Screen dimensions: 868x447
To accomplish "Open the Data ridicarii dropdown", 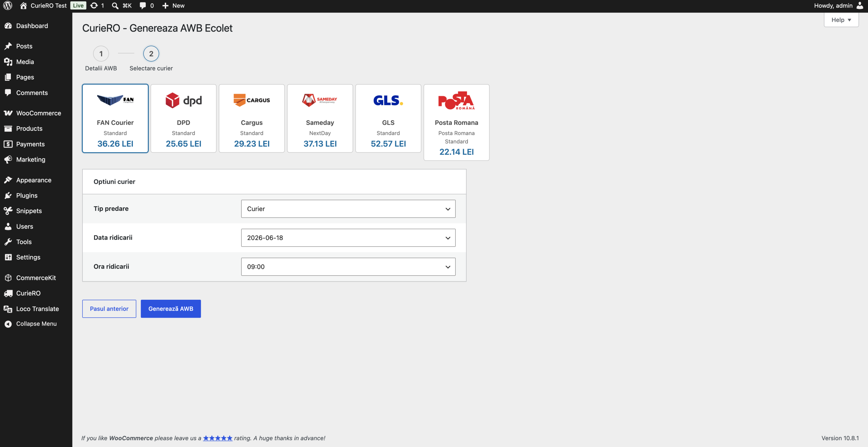I will pos(348,238).
